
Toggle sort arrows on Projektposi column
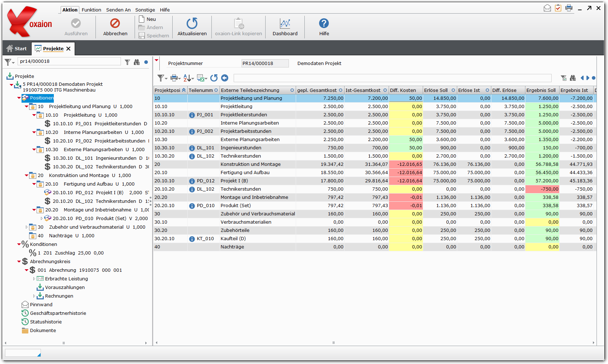pyautogui.click(x=184, y=90)
